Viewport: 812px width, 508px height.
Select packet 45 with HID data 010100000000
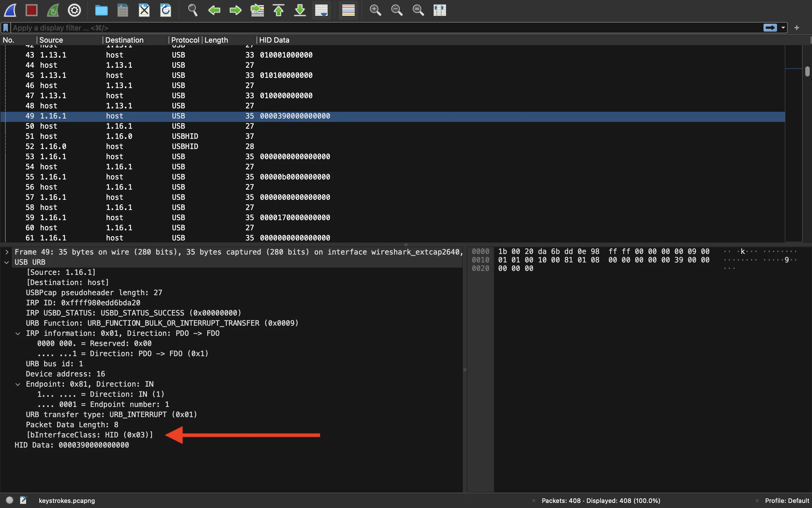point(392,75)
